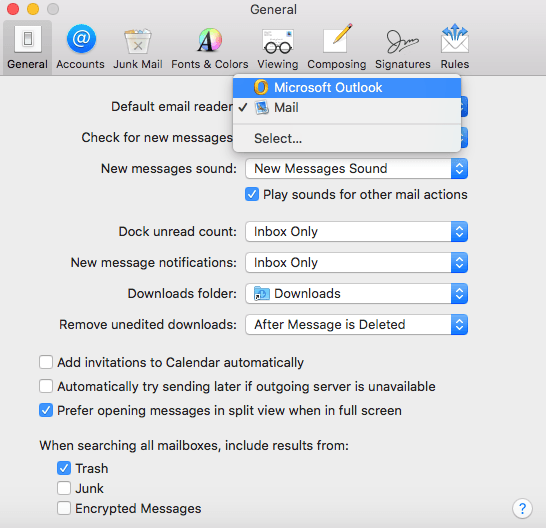Open the Rules envelope arrows icon
The width and height of the screenshot is (546, 528).
455,38
